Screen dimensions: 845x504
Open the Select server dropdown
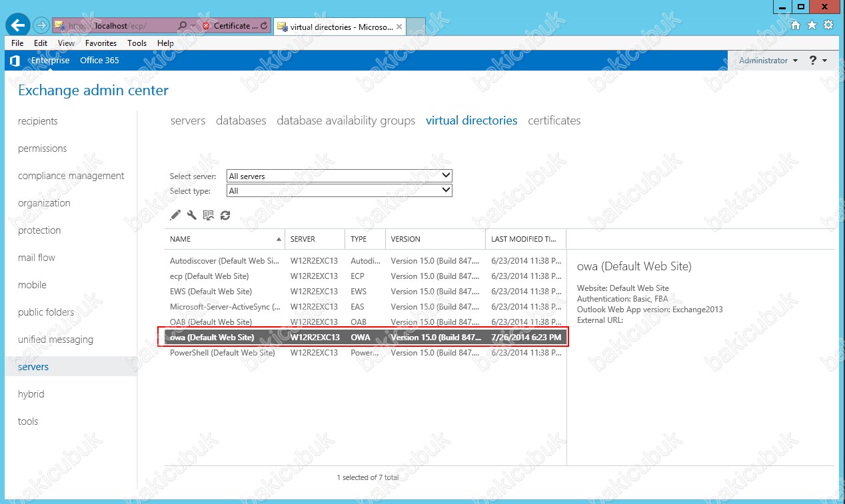point(339,176)
